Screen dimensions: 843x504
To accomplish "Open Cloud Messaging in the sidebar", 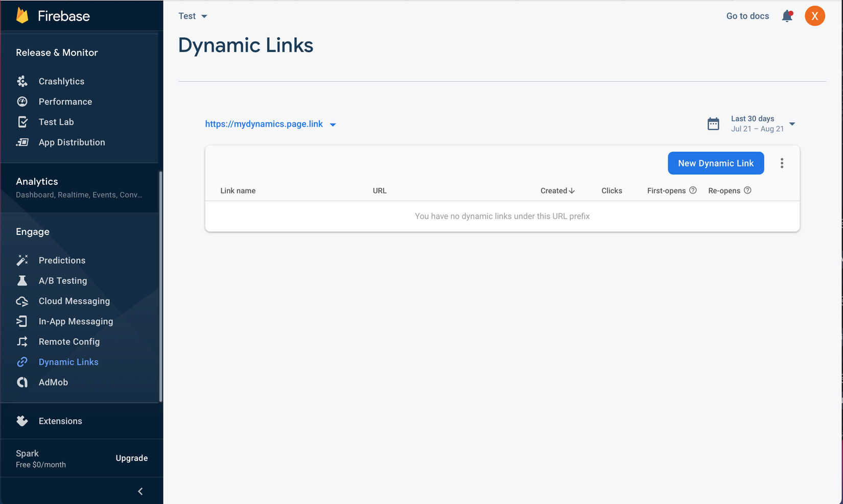I will click(x=74, y=301).
